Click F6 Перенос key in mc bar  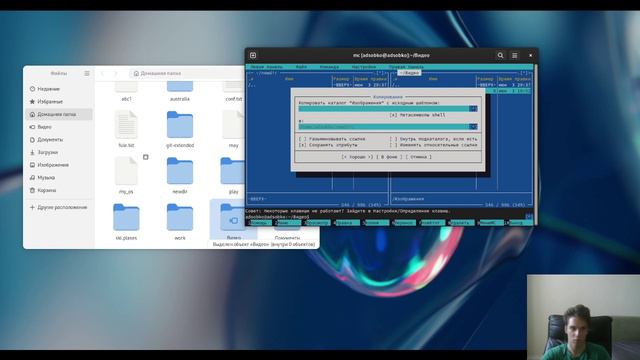[x=404, y=223]
